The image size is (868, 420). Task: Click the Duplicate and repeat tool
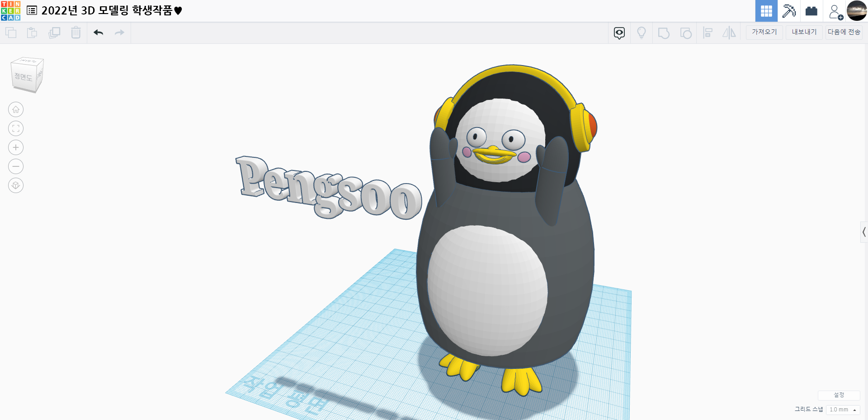pos(54,33)
